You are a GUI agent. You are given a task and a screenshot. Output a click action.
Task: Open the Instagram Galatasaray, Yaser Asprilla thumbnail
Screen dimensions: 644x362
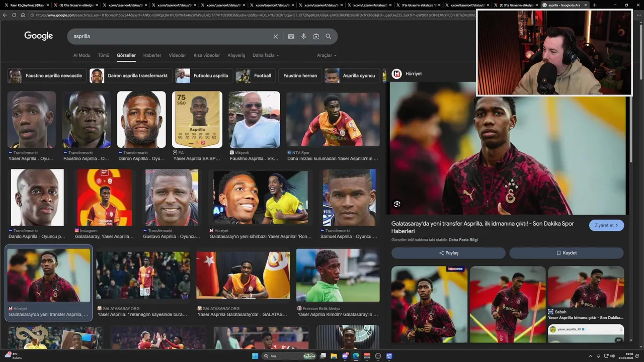pyautogui.click(x=104, y=197)
